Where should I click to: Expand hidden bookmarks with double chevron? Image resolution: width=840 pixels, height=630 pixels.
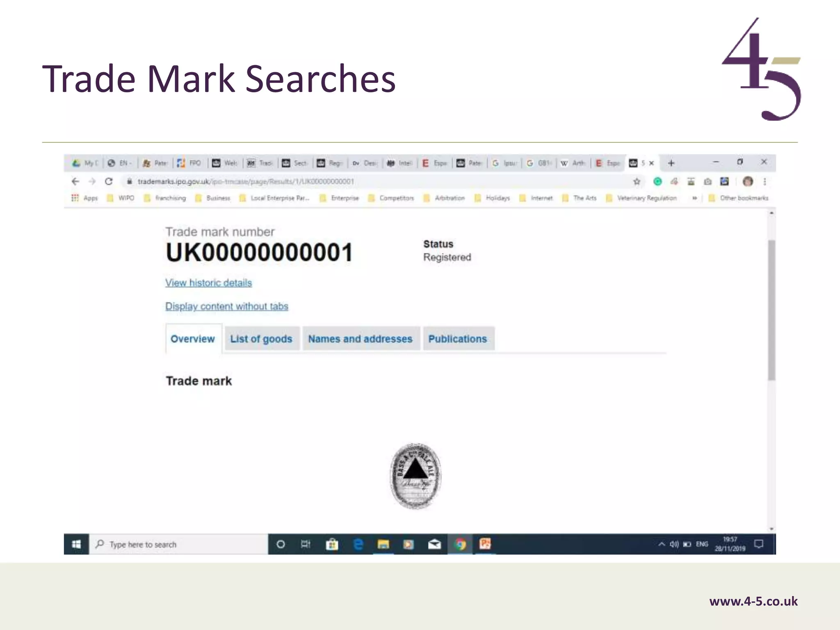[x=694, y=198]
